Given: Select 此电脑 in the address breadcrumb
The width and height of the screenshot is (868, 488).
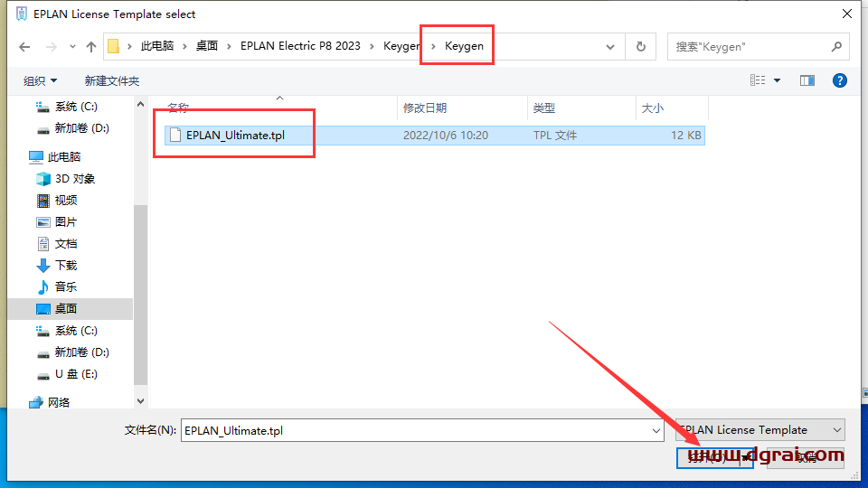Looking at the screenshot, I should tap(157, 46).
